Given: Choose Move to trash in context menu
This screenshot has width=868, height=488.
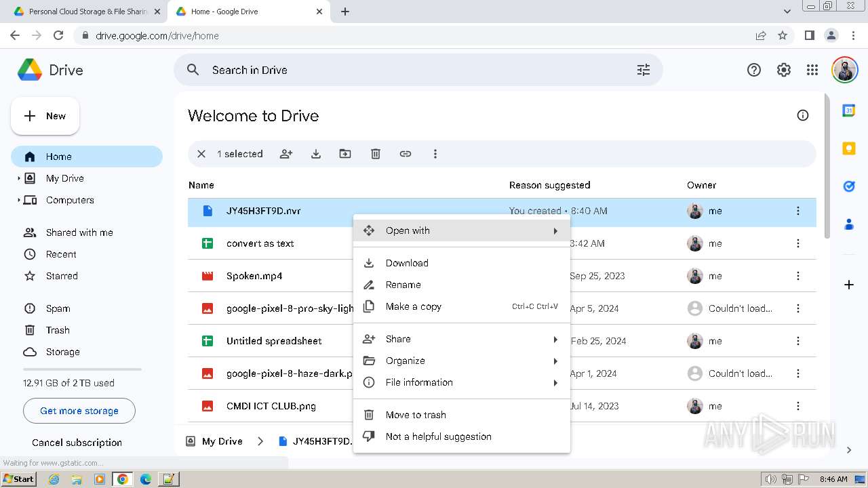Looking at the screenshot, I should pyautogui.click(x=462, y=415).
